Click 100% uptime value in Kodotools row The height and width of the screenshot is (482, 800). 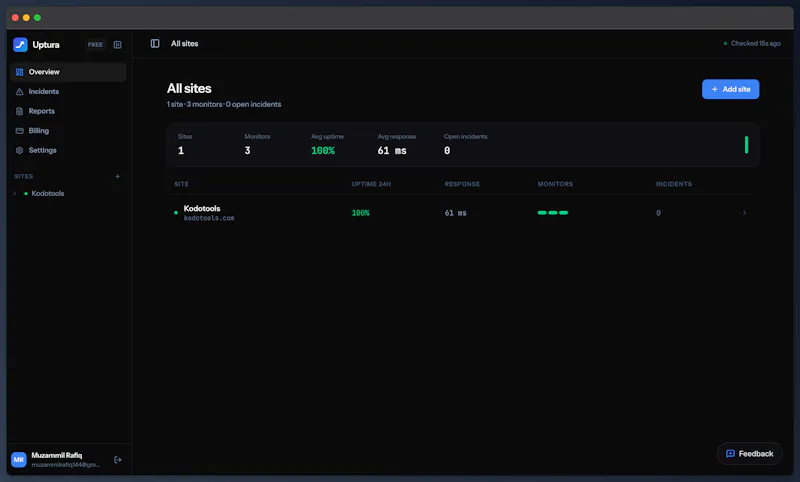tap(361, 213)
